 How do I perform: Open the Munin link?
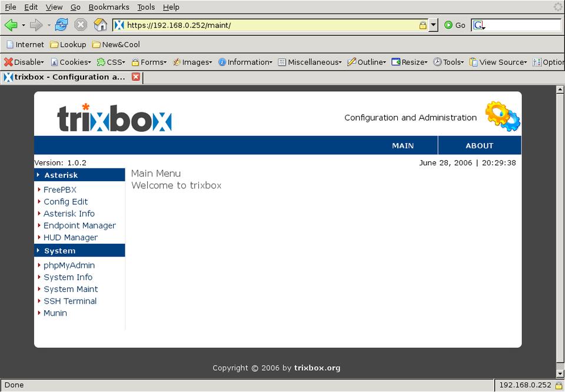tap(55, 313)
